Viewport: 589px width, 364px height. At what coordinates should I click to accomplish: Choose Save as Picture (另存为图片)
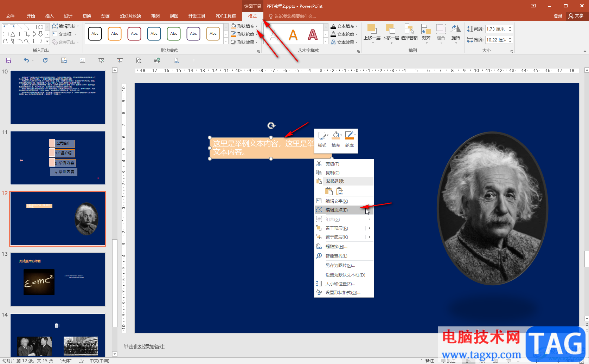tap(344, 266)
